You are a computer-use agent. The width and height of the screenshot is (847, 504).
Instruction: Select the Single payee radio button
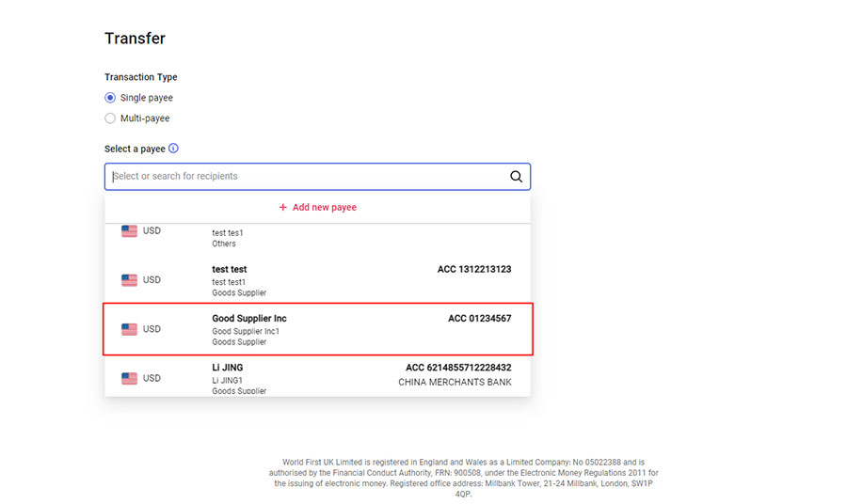pyautogui.click(x=110, y=98)
